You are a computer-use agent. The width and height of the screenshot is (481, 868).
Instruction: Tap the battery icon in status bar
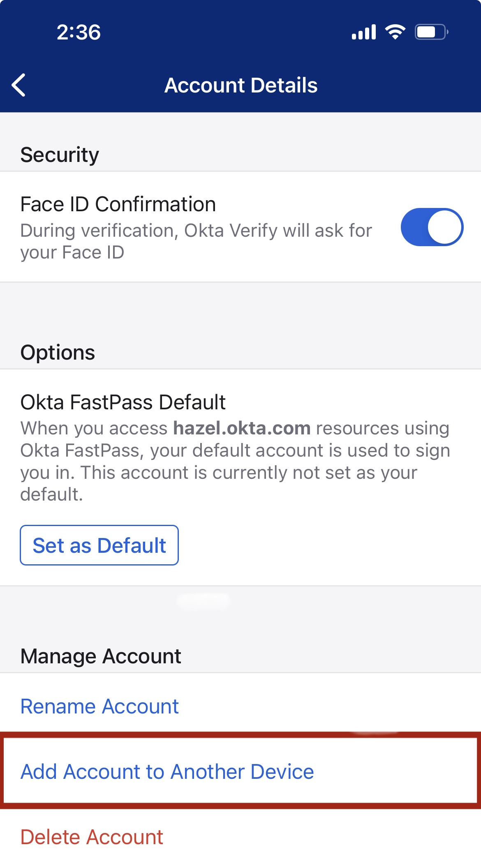coord(432,32)
